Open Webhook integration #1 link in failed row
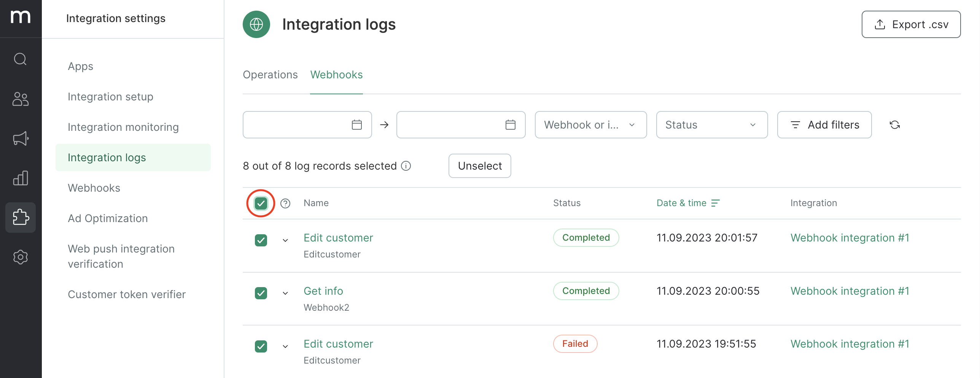 [x=850, y=344]
